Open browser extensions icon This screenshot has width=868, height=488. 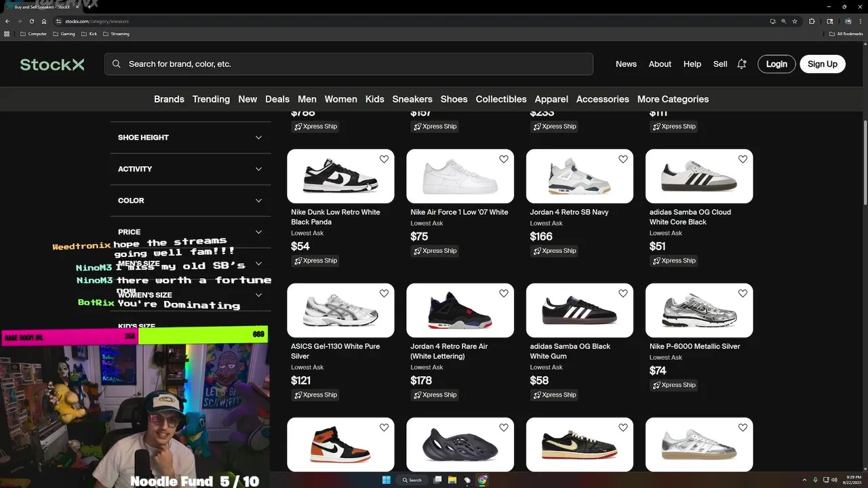812,21
